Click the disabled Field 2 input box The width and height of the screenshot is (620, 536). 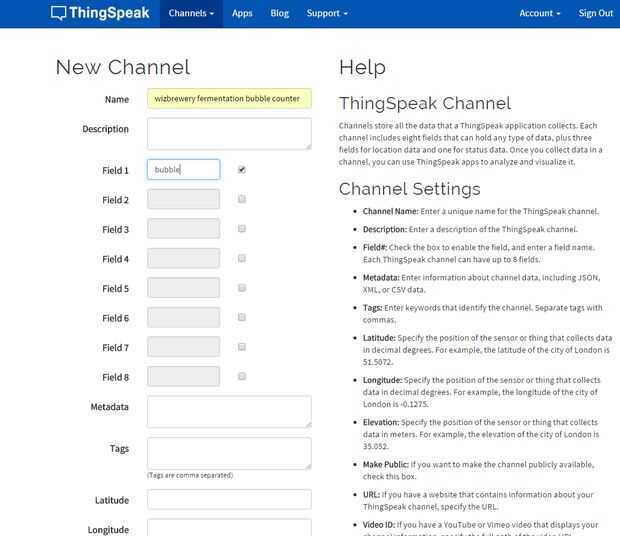click(x=183, y=199)
